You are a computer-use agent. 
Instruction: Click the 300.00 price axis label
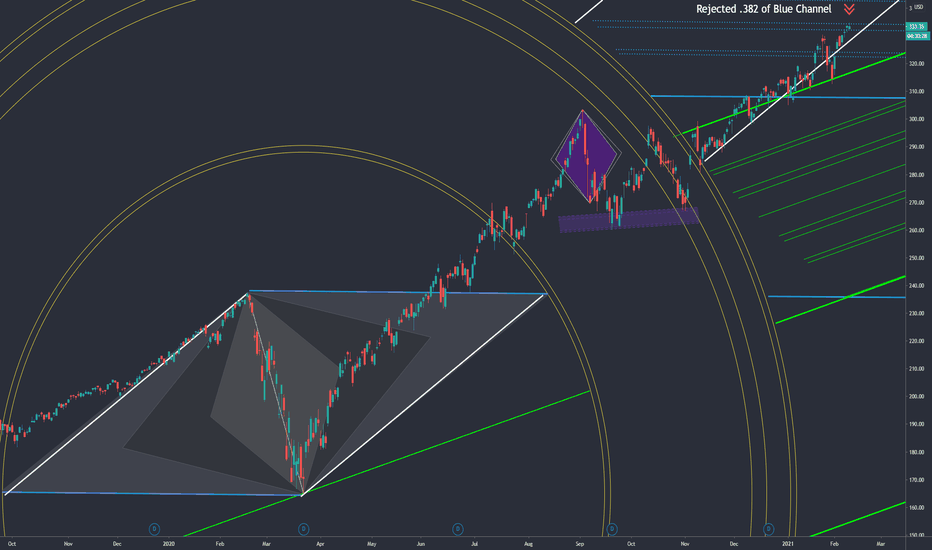tap(916, 119)
